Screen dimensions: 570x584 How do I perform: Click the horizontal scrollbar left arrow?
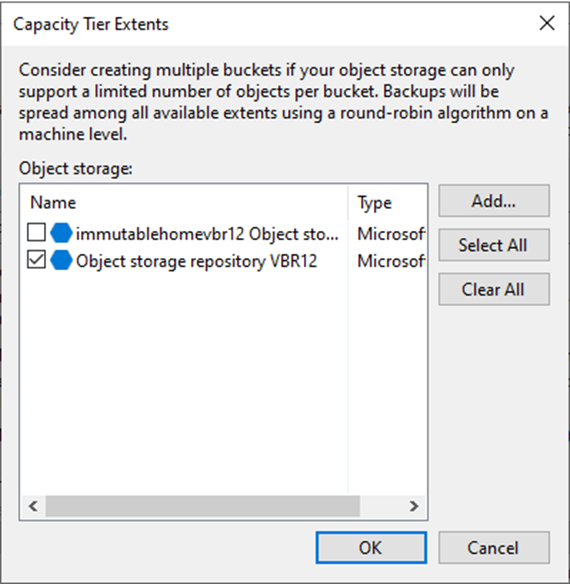click(34, 506)
